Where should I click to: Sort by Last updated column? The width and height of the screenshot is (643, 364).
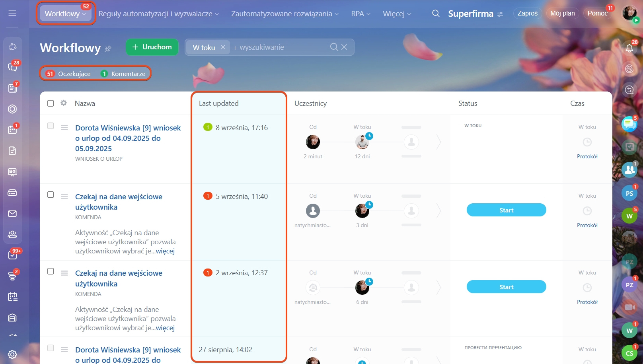point(219,103)
